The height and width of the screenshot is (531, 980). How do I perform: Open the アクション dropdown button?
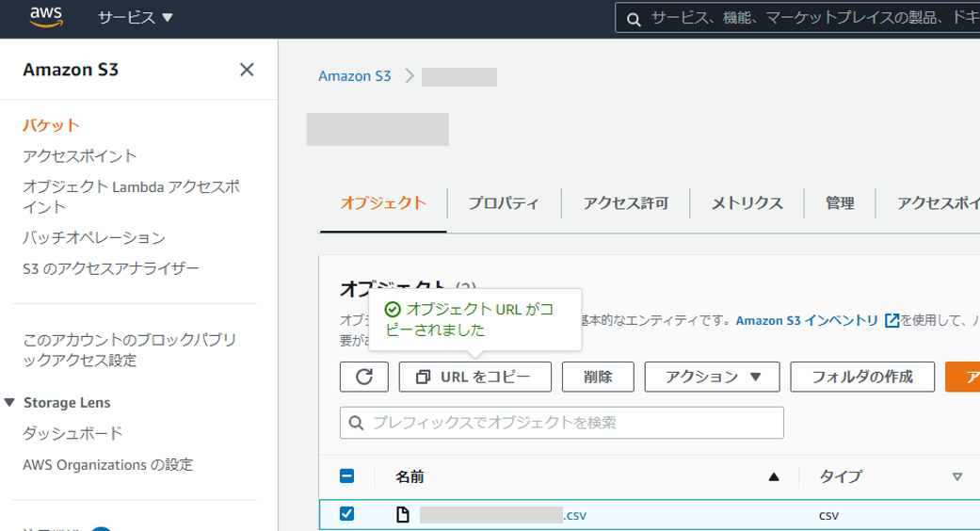712,377
